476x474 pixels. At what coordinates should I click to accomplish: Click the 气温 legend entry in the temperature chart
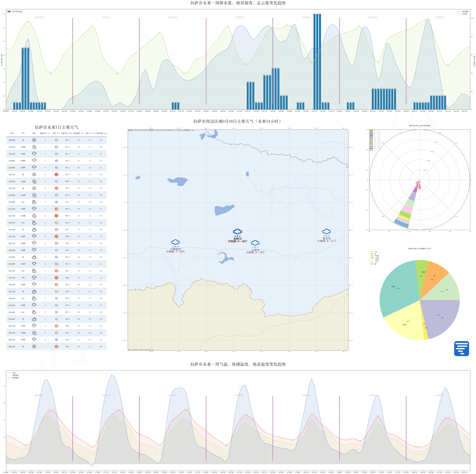(x=11, y=373)
